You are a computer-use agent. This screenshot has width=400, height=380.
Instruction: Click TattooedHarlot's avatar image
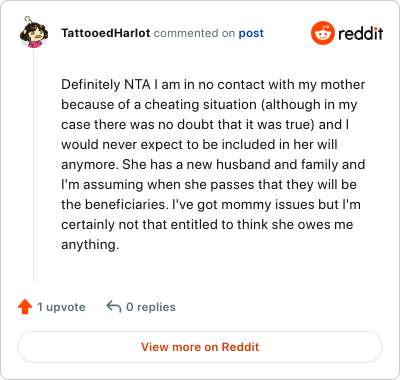(x=33, y=32)
